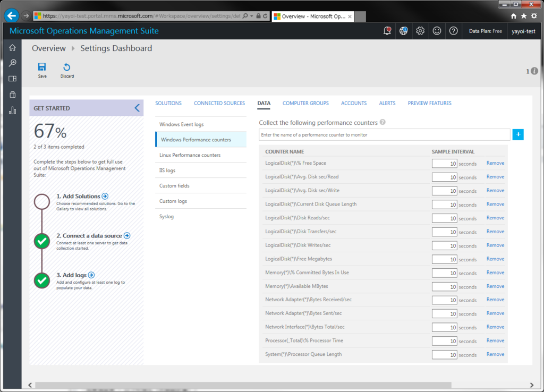Click the address bar search magnifier icon

click(245, 16)
